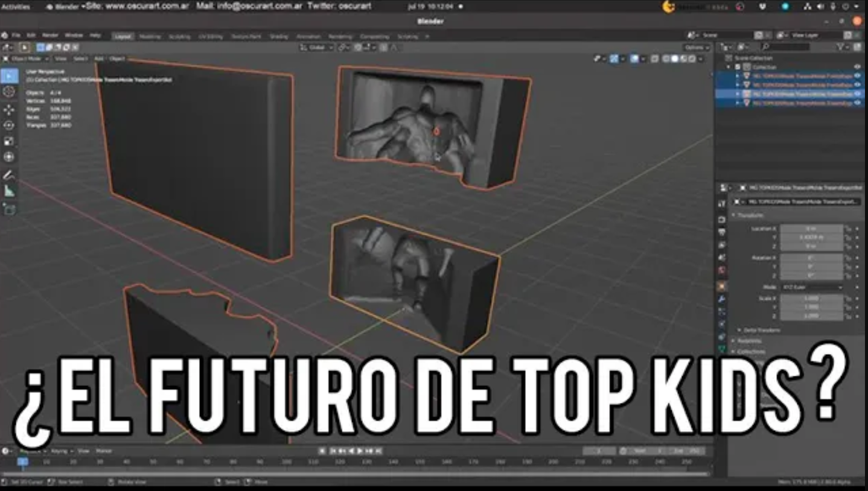Toggle viewport gizmos display

[614, 59]
